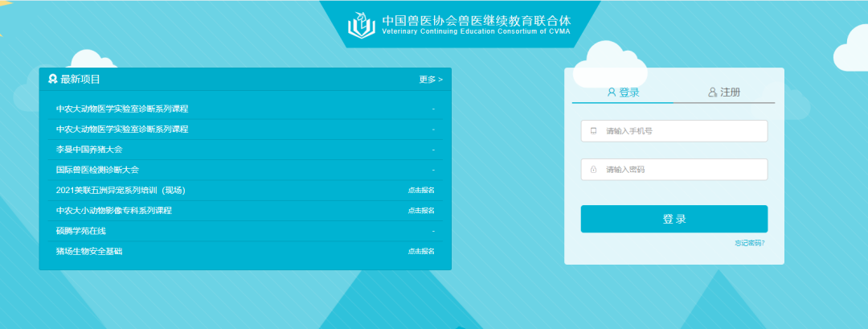Click the CVMA book logo icon
Screen dimensions: 868x329
click(362, 24)
